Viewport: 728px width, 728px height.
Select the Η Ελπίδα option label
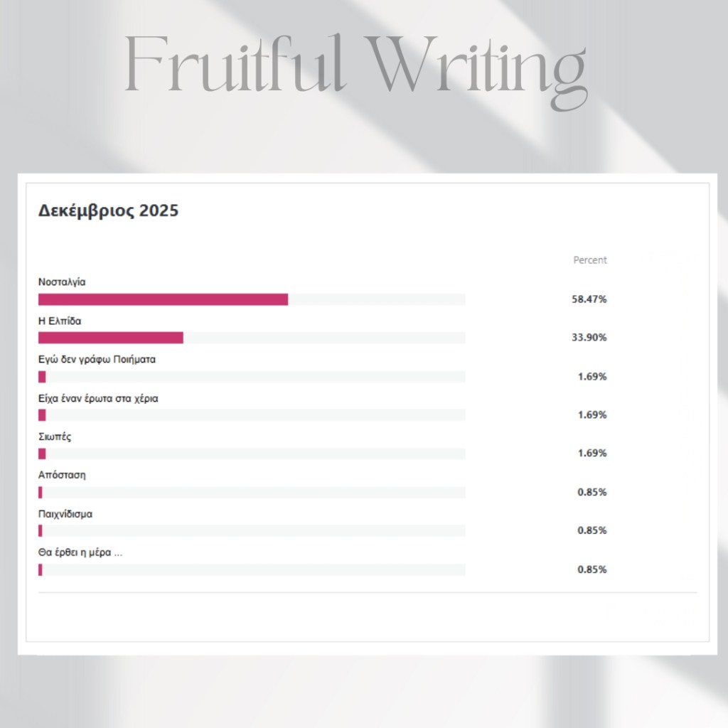pos(60,321)
